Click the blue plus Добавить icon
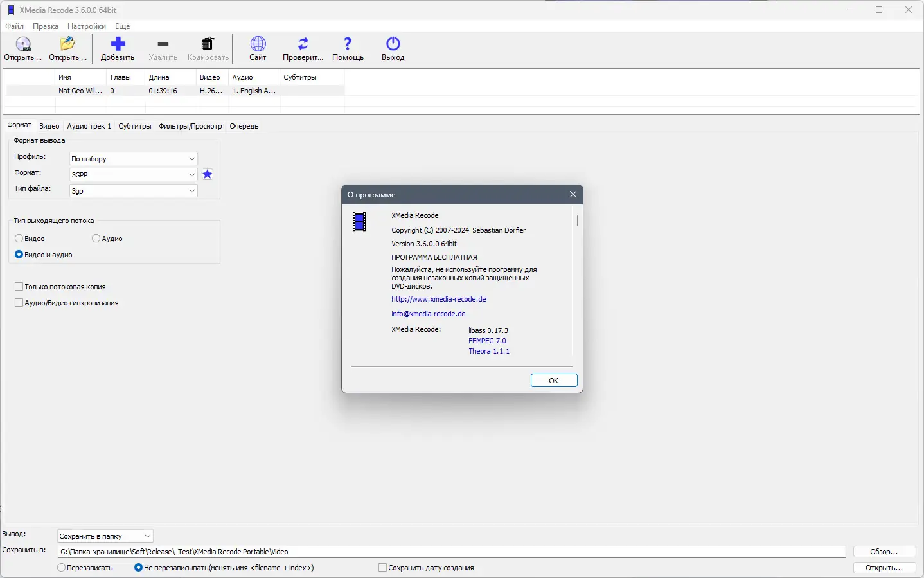Viewport: 924px width, 578px height. [x=118, y=44]
